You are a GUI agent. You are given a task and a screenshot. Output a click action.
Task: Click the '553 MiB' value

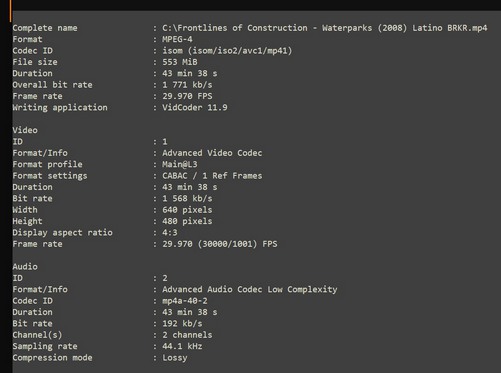tap(180, 62)
